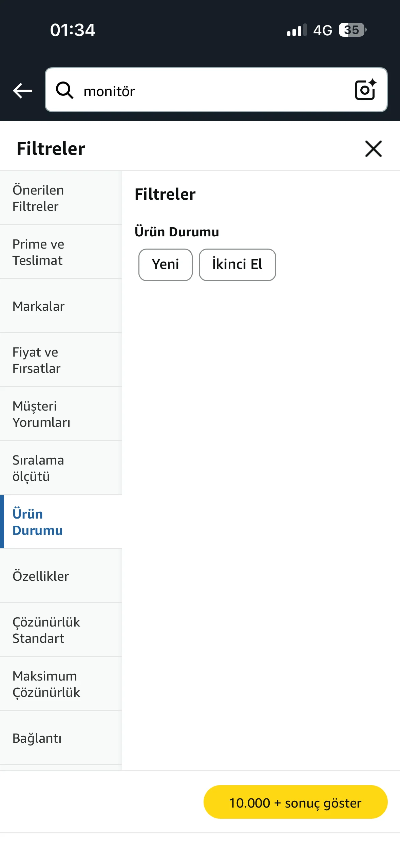Tap the cellular signal bars icon
400x868 pixels.
click(x=296, y=30)
